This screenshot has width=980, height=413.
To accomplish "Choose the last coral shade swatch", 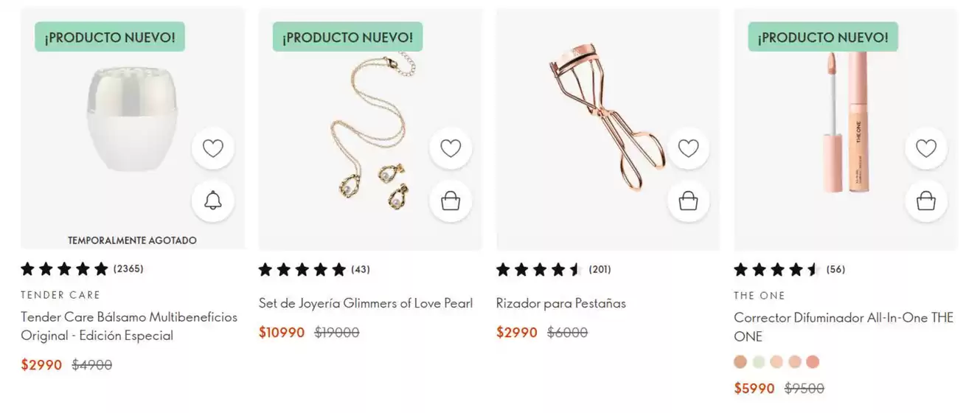I will coord(813,362).
